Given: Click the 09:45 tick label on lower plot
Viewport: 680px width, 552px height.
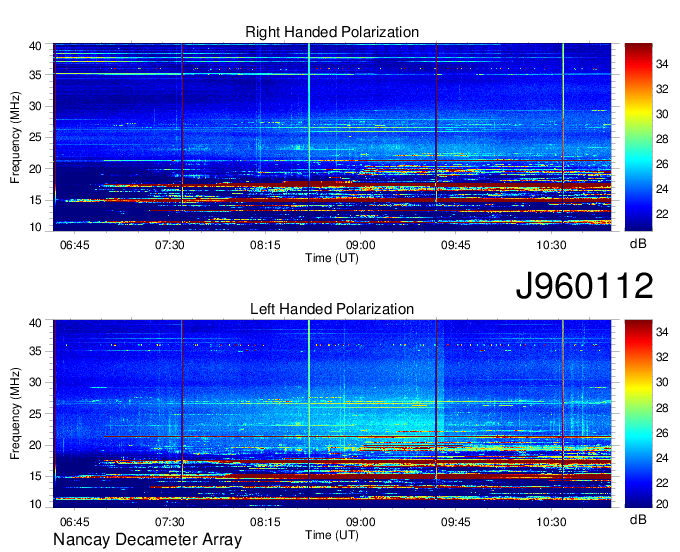Looking at the screenshot, I should tap(456, 522).
